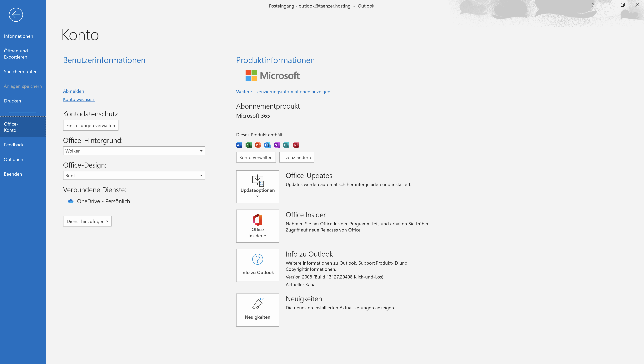Click the PowerPoint icon
Viewport: 644px width, 364px height.
coord(258,145)
